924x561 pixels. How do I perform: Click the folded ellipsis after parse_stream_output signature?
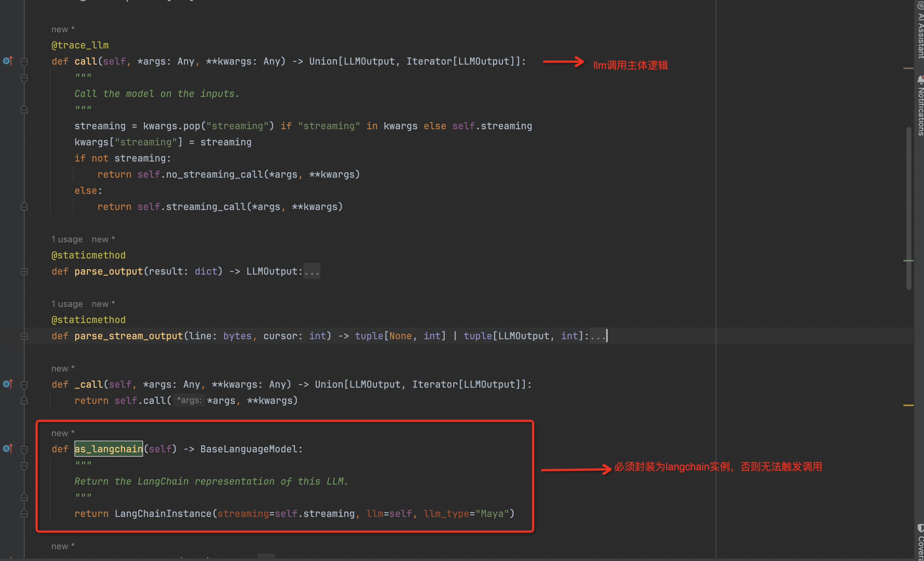598,336
